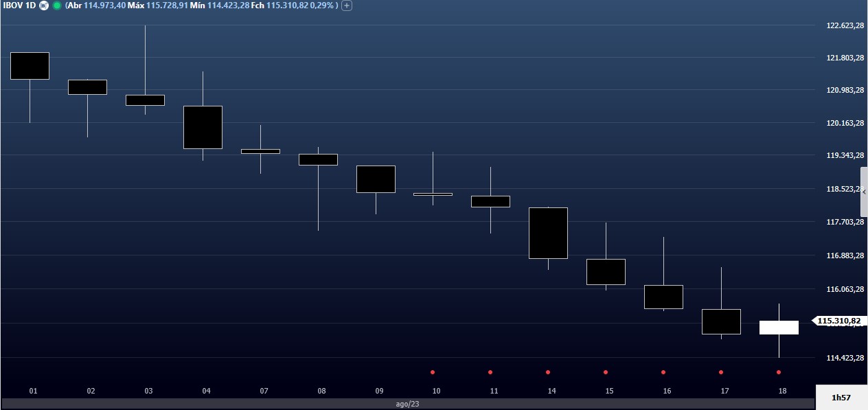Click the date label 07 on time axis
The height and width of the screenshot is (410, 868).
[264, 391]
